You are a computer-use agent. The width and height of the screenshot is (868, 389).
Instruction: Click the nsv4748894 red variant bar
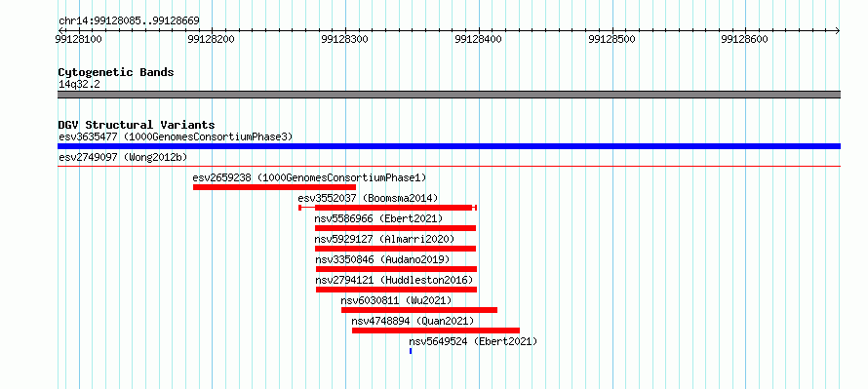pyautogui.click(x=436, y=331)
